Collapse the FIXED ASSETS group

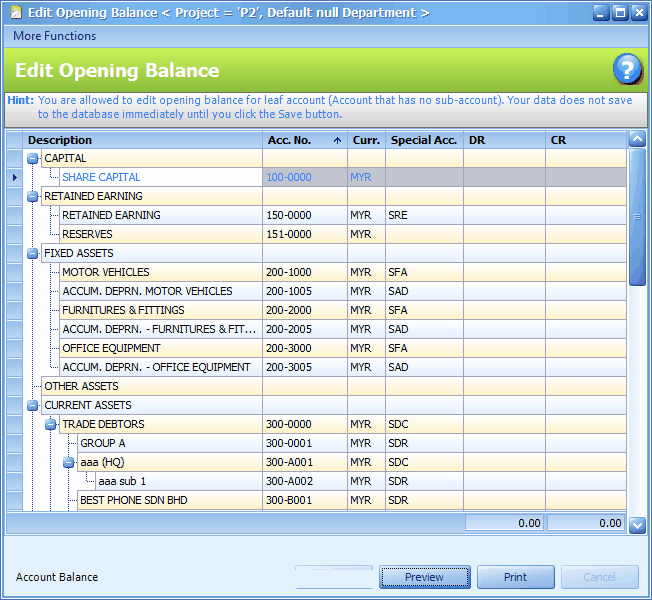[32, 253]
